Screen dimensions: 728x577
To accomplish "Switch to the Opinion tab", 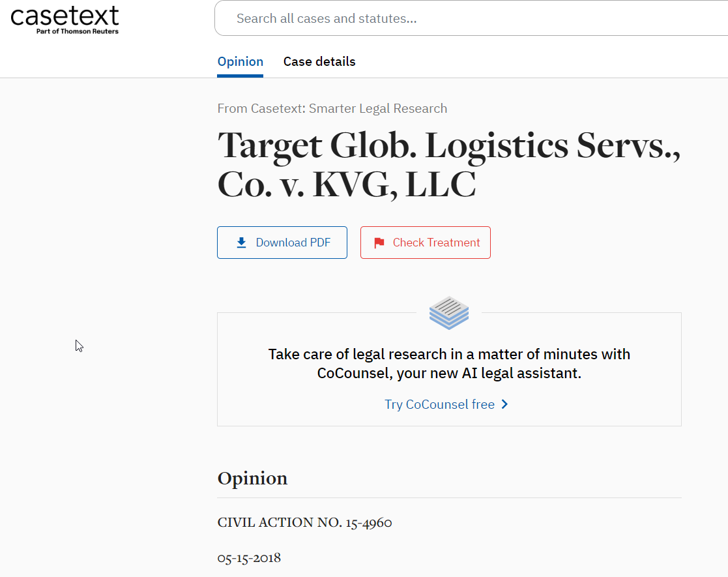I will click(x=240, y=62).
